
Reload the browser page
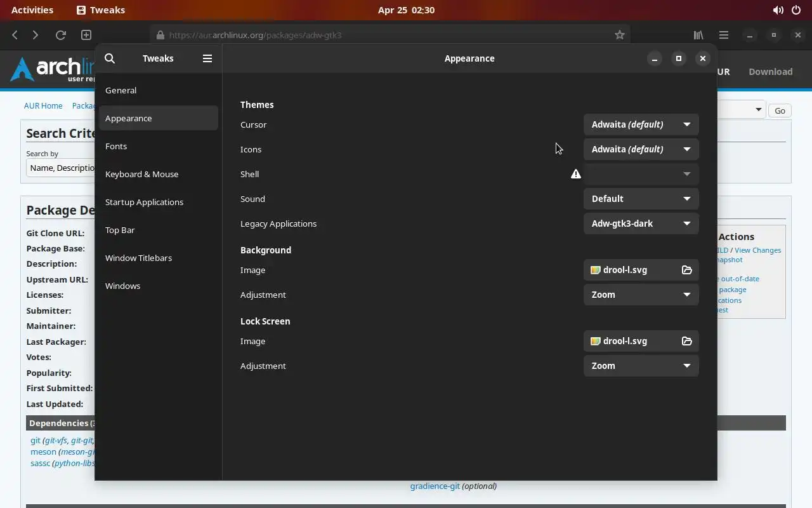coord(61,35)
